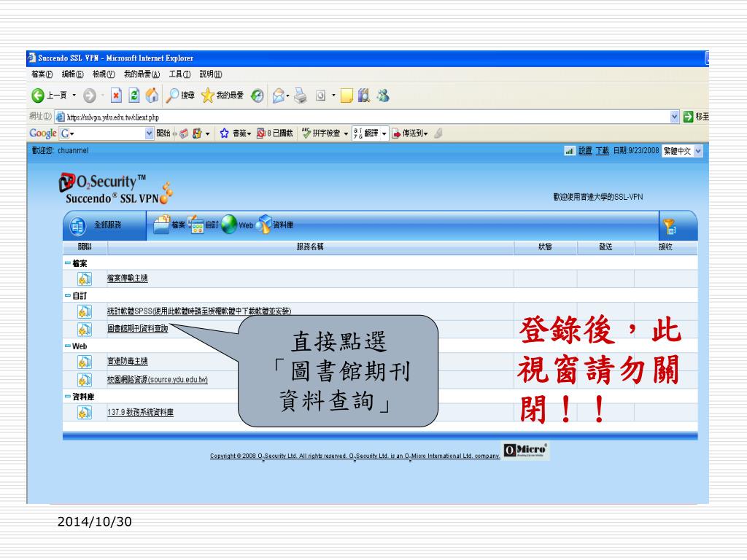Collapse the Web section
The height and width of the screenshot is (560, 747).
(x=68, y=346)
